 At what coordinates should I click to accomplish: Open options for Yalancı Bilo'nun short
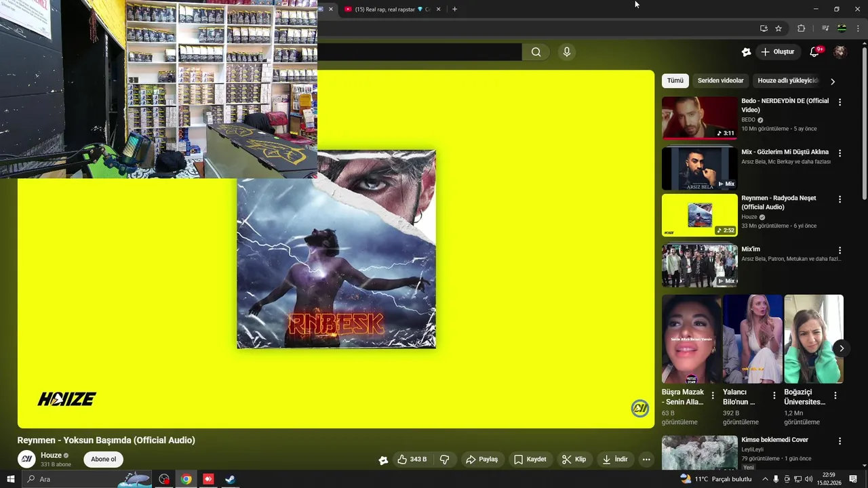click(x=774, y=396)
